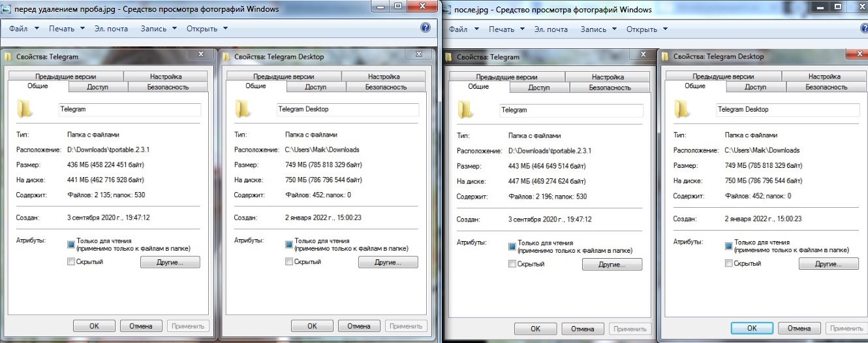Select Общие tab in Telegram dialog, после image

click(478, 86)
